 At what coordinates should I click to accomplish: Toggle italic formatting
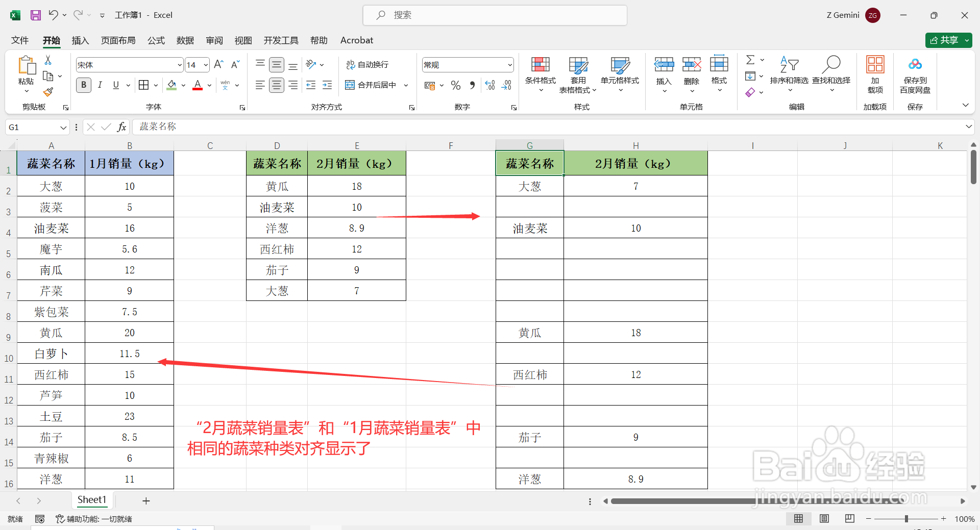click(x=100, y=85)
